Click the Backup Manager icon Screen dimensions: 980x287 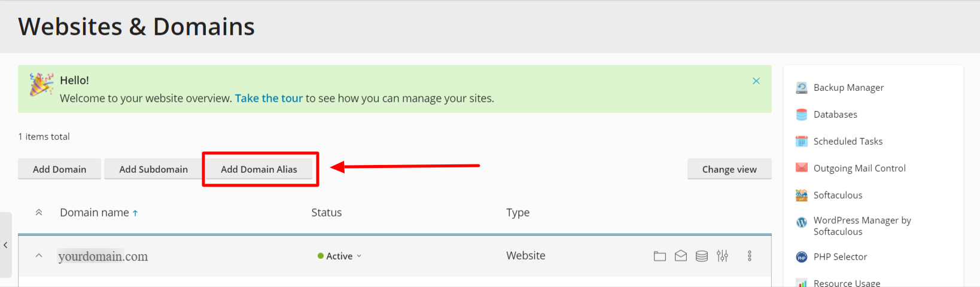(802, 88)
